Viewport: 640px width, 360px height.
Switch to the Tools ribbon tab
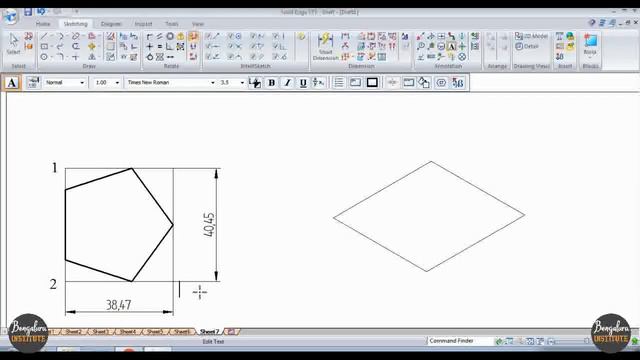tap(171, 24)
